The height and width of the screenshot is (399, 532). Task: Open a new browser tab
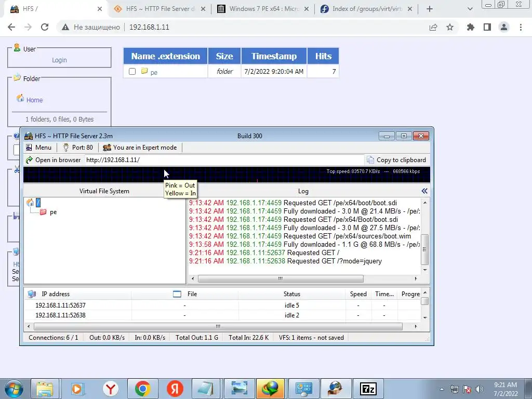click(x=430, y=9)
